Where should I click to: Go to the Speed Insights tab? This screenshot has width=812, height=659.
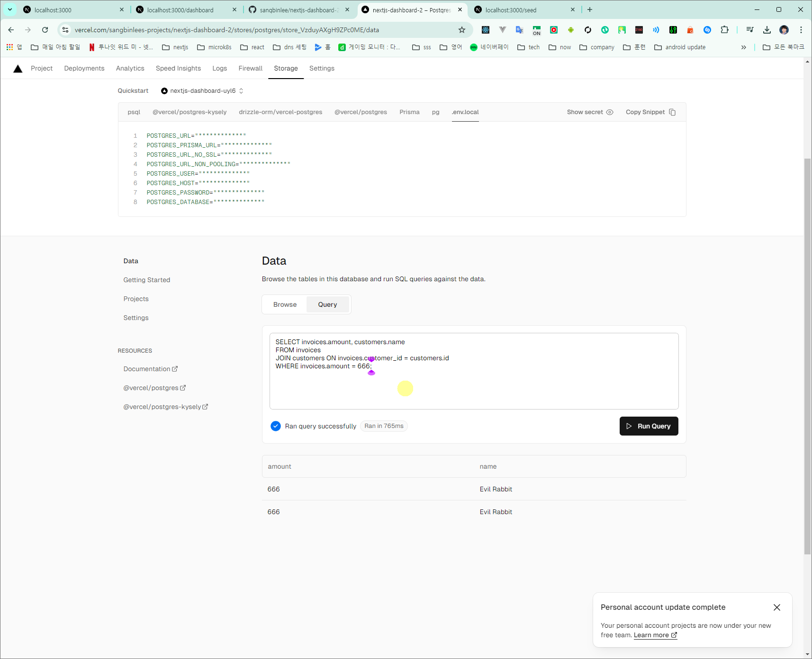(178, 68)
